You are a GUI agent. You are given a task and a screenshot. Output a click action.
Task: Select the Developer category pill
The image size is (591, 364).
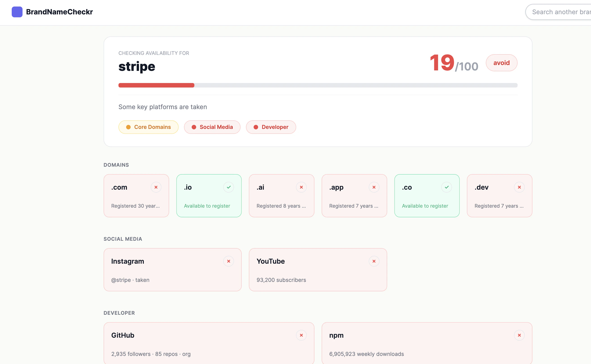click(271, 127)
